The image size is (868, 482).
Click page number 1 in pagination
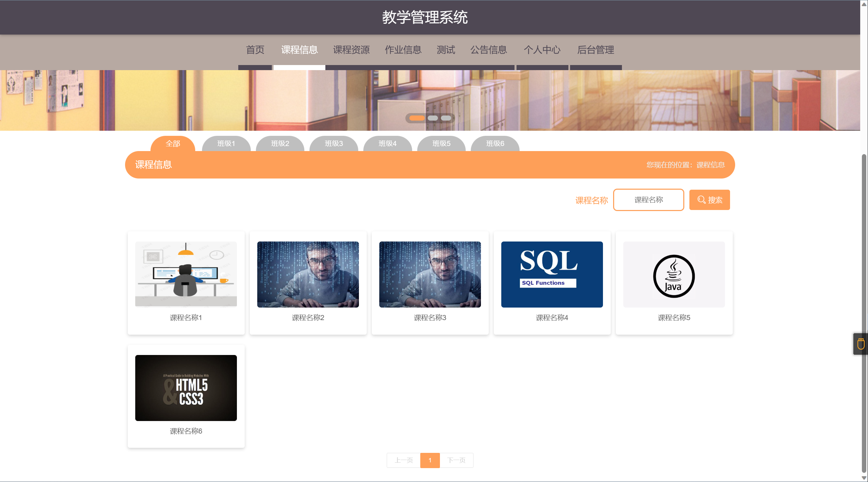pos(430,460)
